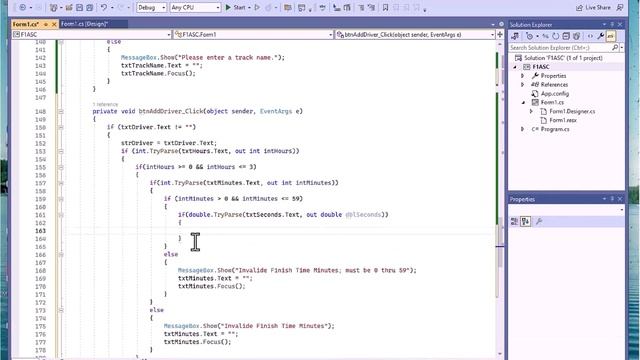Toggle auto-hide pin on Solution Explorer

pos(612,24)
